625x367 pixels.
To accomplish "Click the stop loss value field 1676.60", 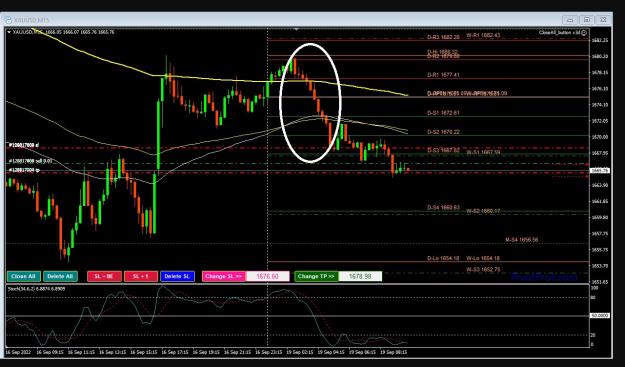I will click(267, 276).
